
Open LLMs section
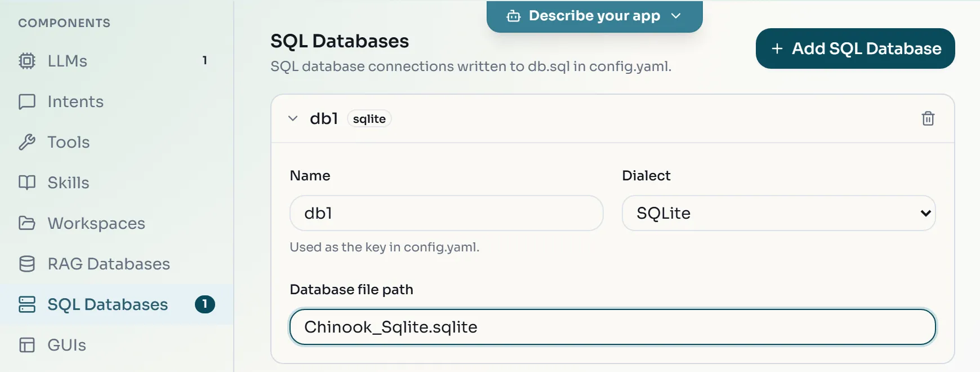tap(117, 61)
